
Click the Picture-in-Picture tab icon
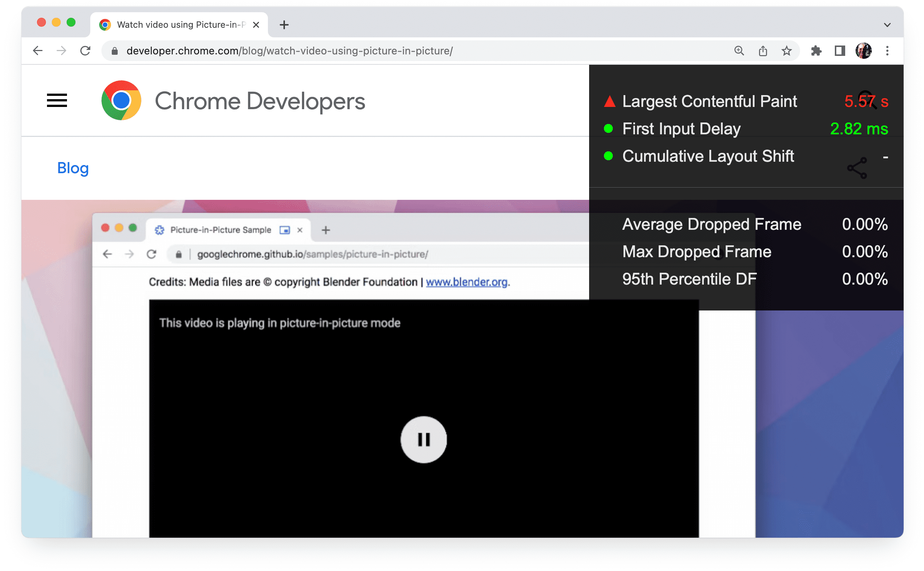click(x=285, y=231)
